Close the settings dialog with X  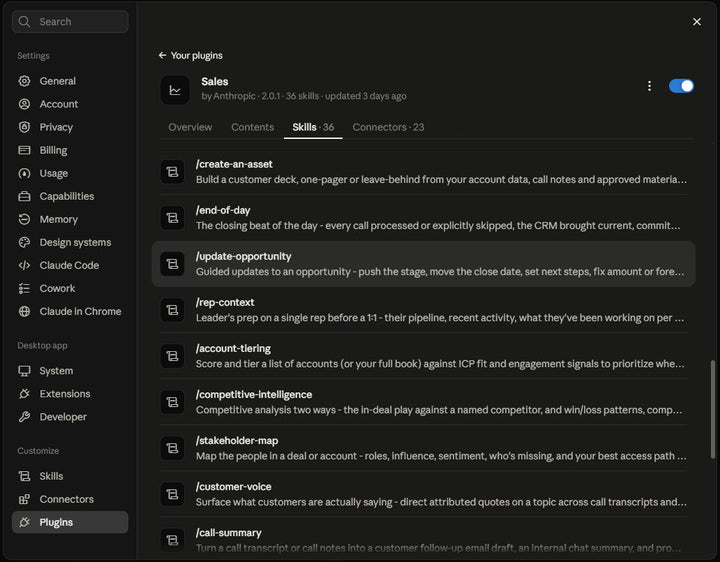pos(697,22)
